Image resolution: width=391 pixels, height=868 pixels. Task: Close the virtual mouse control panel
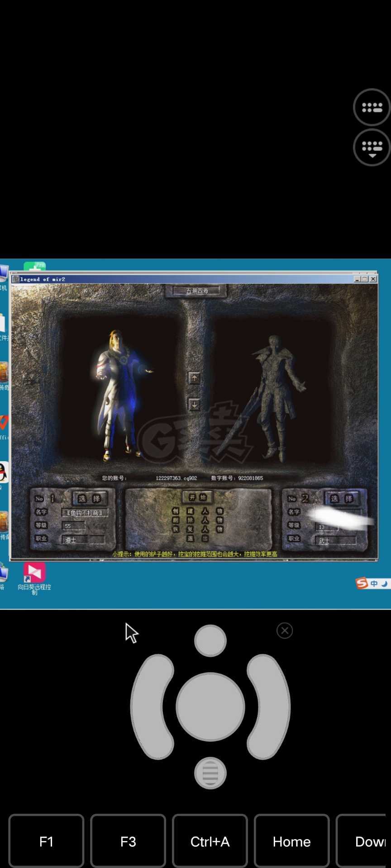point(285,631)
